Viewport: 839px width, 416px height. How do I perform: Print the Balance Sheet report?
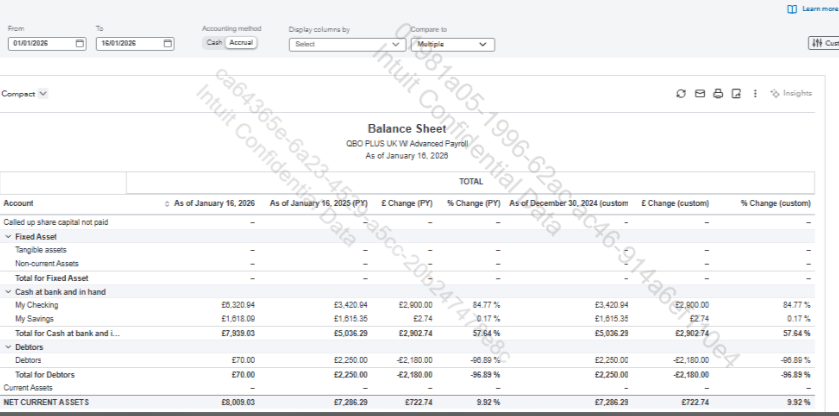[x=717, y=94]
